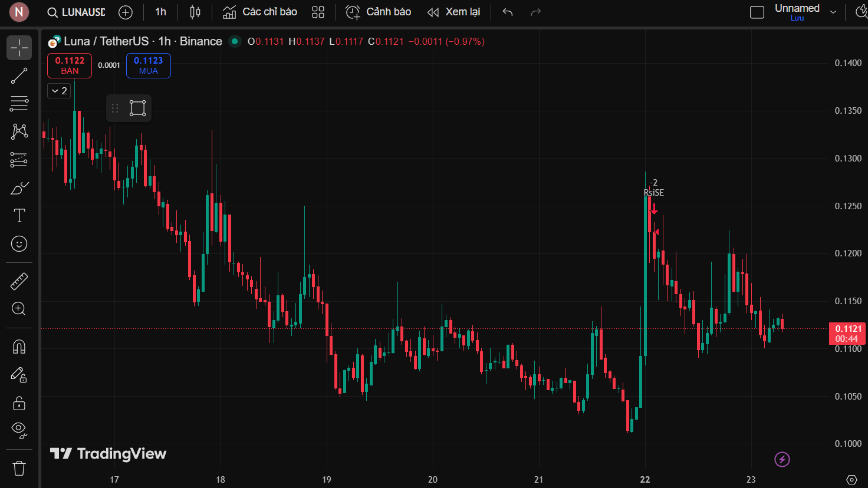The height and width of the screenshot is (488, 868).
Task: Click date label 22 on time axis
Action: point(645,479)
